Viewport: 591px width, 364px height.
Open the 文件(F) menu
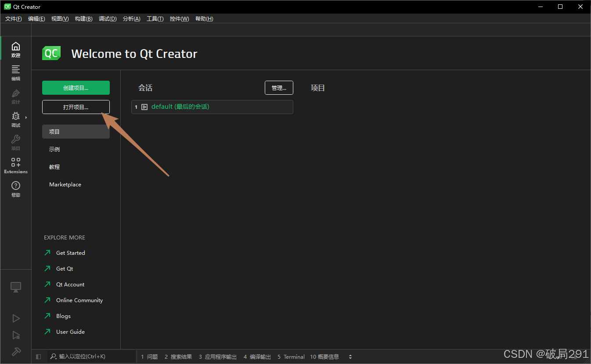(14, 19)
